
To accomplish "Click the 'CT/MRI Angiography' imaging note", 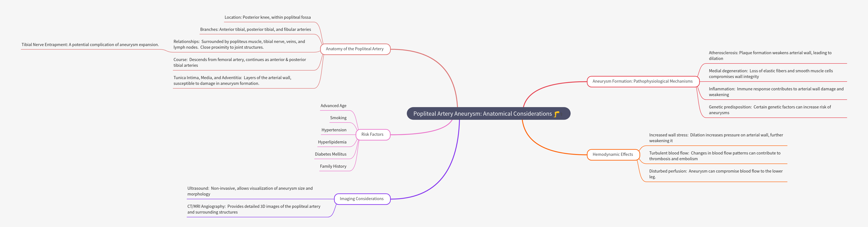I will click(254, 209).
